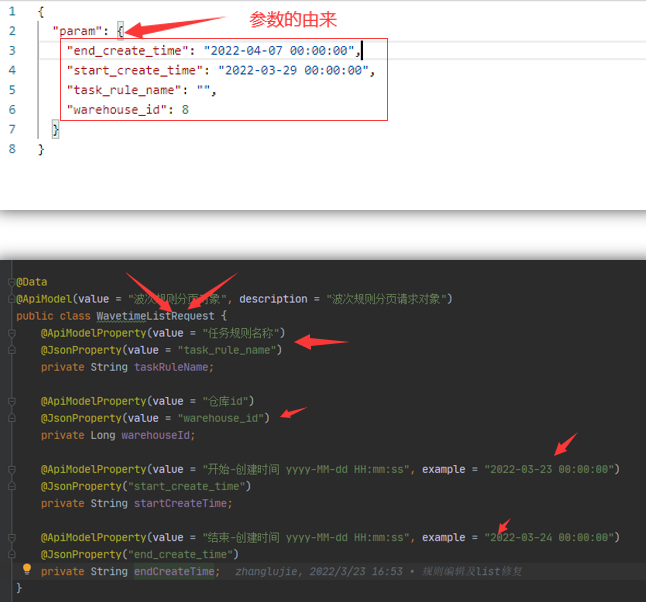Click "warehouse_id" inside the Java @JsonProperty
This screenshot has width=646, height=602.
click(221, 418)
